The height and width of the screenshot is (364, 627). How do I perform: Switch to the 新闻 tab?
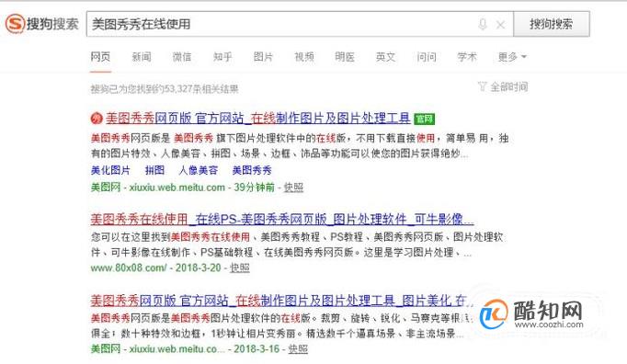[x=142, y=57]
